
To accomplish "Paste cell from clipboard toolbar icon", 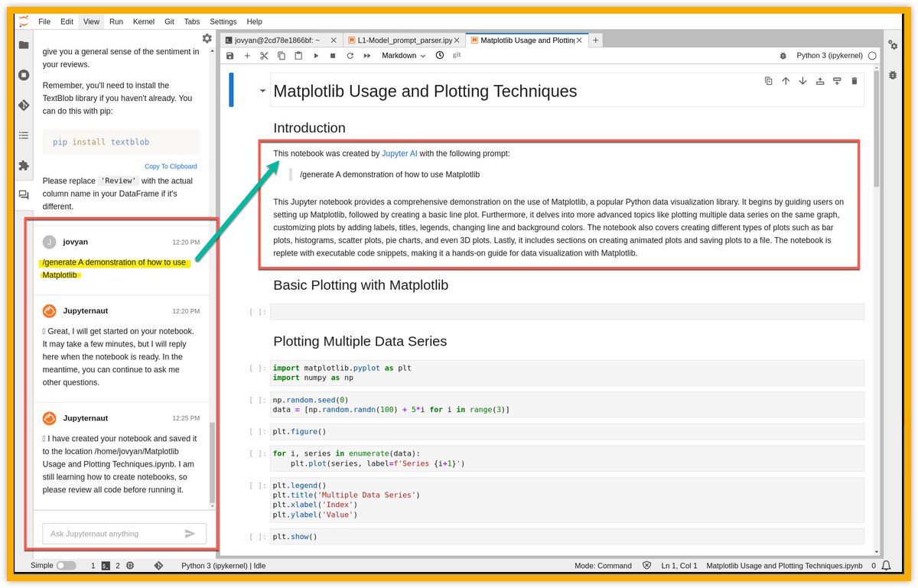I will (x=298, y=56).
